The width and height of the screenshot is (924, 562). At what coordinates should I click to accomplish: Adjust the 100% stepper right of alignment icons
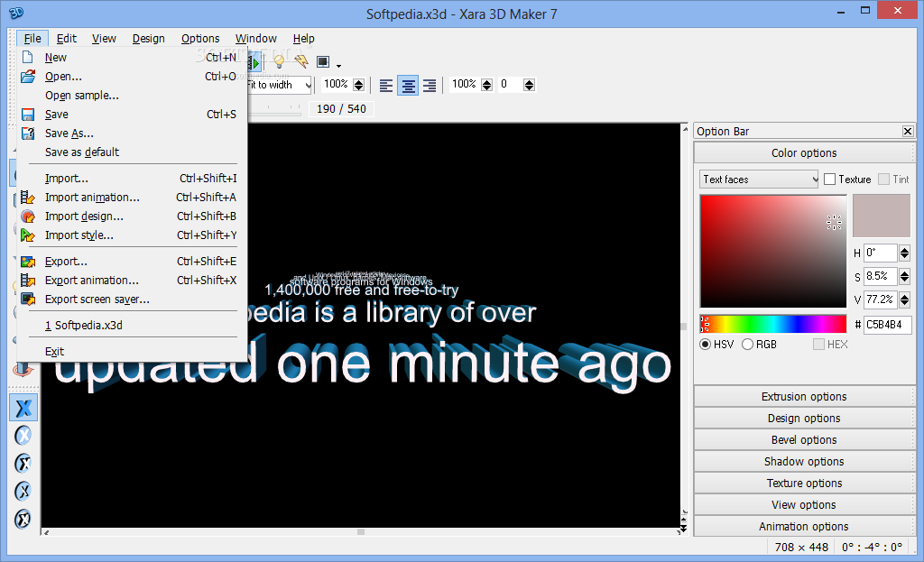[x=486, y=85]
